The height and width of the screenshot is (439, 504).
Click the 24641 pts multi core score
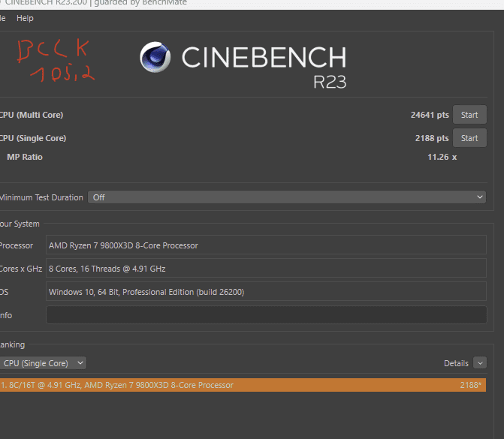(430, 115)
